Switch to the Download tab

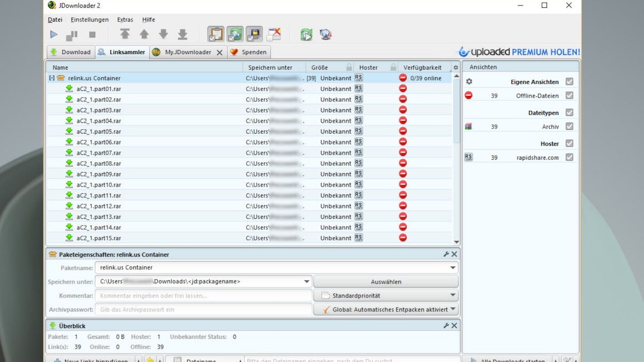(70, 52)
